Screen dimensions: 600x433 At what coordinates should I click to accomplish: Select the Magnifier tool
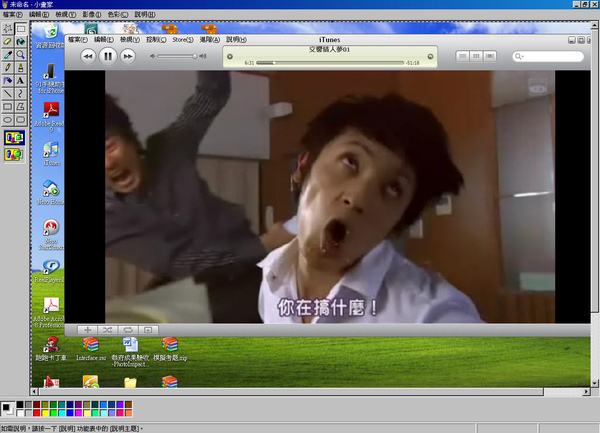[21, 54]
